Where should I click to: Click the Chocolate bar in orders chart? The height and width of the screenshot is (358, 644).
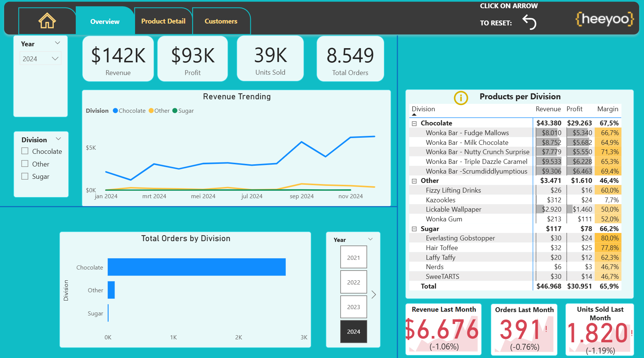[x=197, y=267]
